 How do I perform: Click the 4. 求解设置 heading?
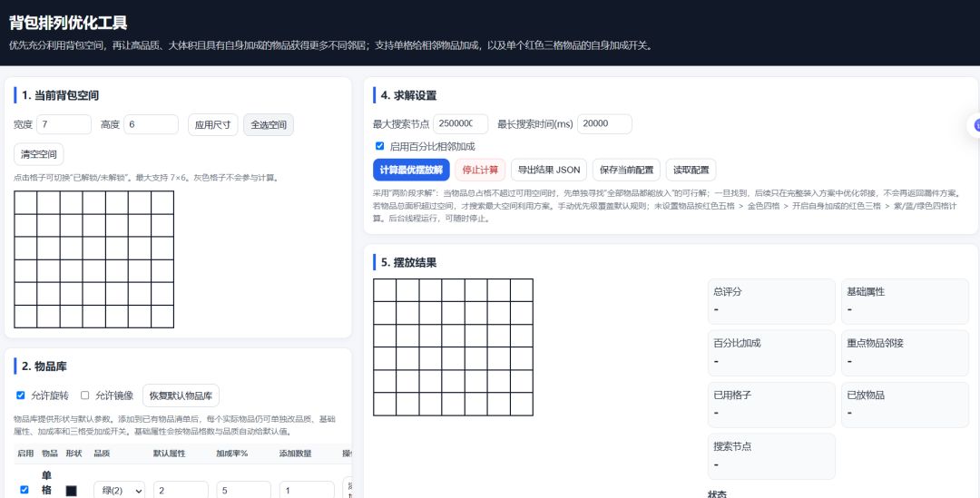[x=408, y=95]
